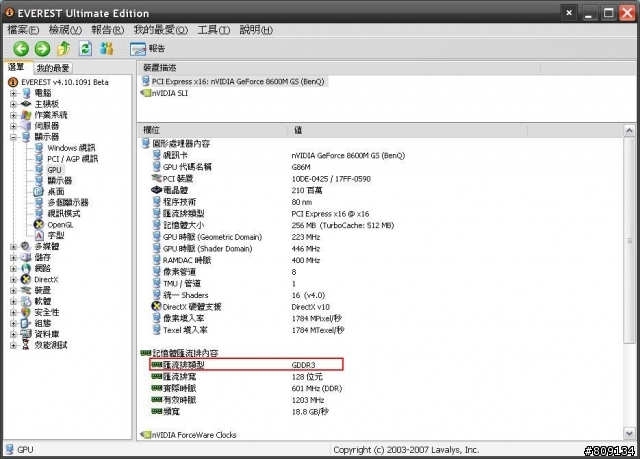Screen dimensions: 640x459
Task: Click the 資料庫 category icon
Action: coord(26,334)
